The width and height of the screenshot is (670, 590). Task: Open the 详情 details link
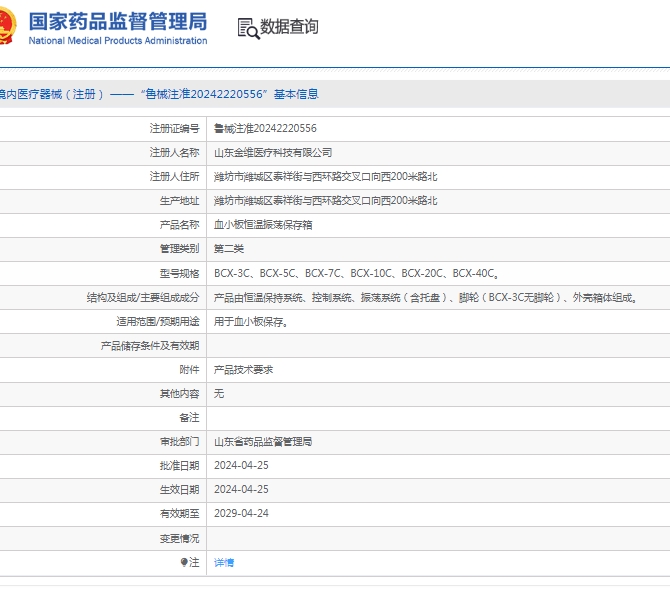pos(224,562)
